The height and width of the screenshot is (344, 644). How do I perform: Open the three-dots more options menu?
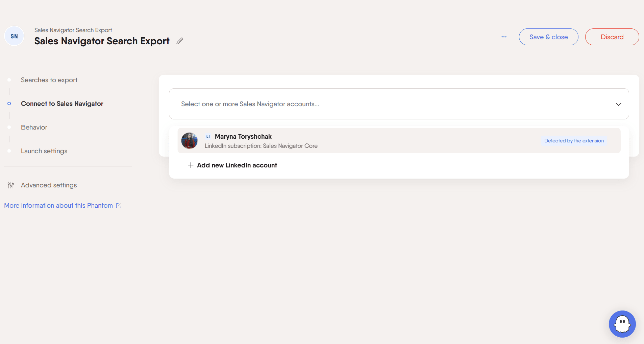504,37
